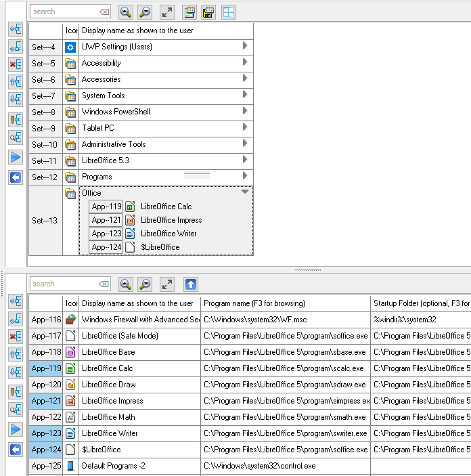471x476 pixels.
Task: Click the first magnifier icon in lower toolbar
Action: pos(125,284)
